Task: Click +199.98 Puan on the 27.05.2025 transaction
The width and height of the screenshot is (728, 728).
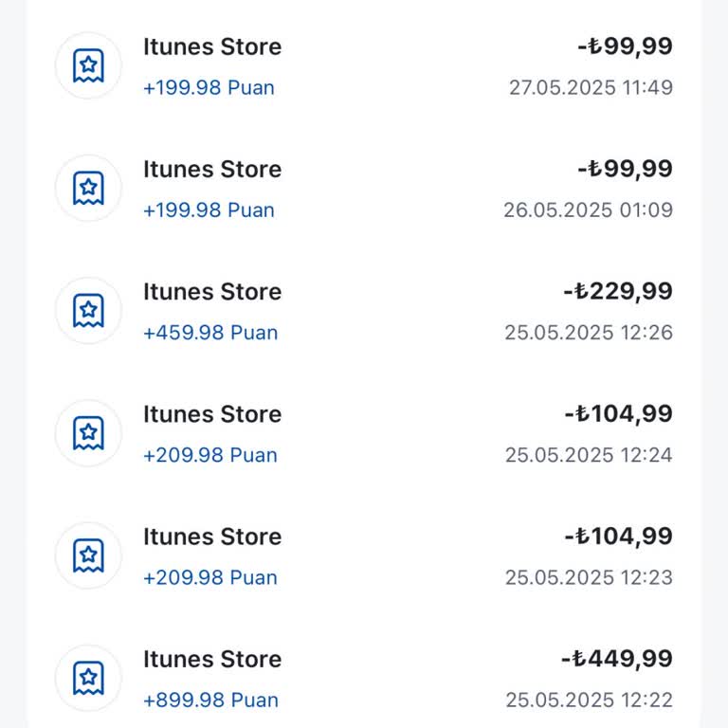Action: coord(209,88)
